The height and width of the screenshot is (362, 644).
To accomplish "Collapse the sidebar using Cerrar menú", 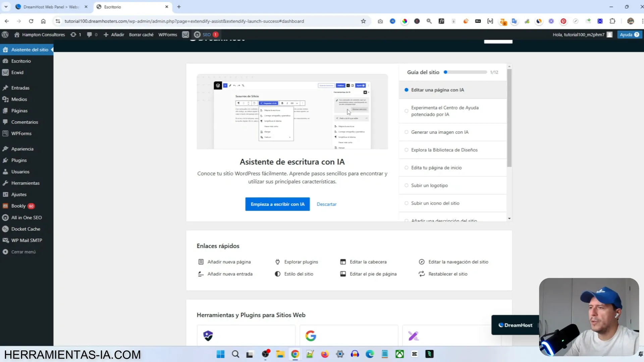I will [23, 252].
